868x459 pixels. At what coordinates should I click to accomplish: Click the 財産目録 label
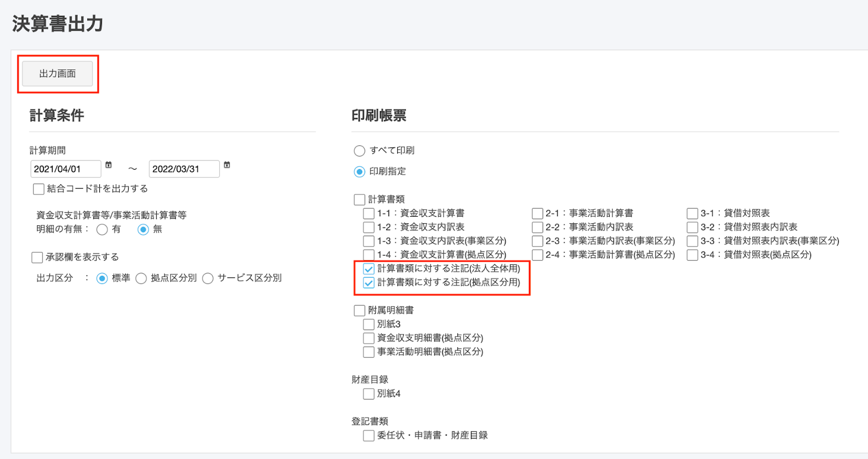point(370,379)
